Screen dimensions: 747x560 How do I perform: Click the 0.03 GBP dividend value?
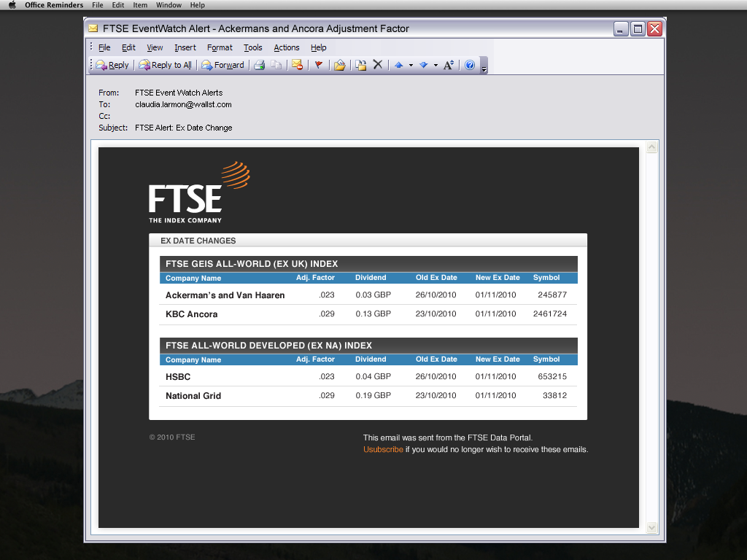[x=373, y=295]
